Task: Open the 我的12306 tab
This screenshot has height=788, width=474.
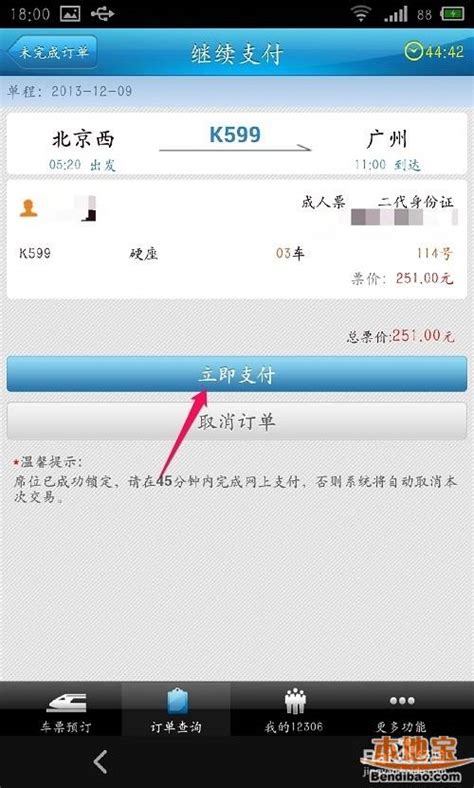Action: coord(294,709)
